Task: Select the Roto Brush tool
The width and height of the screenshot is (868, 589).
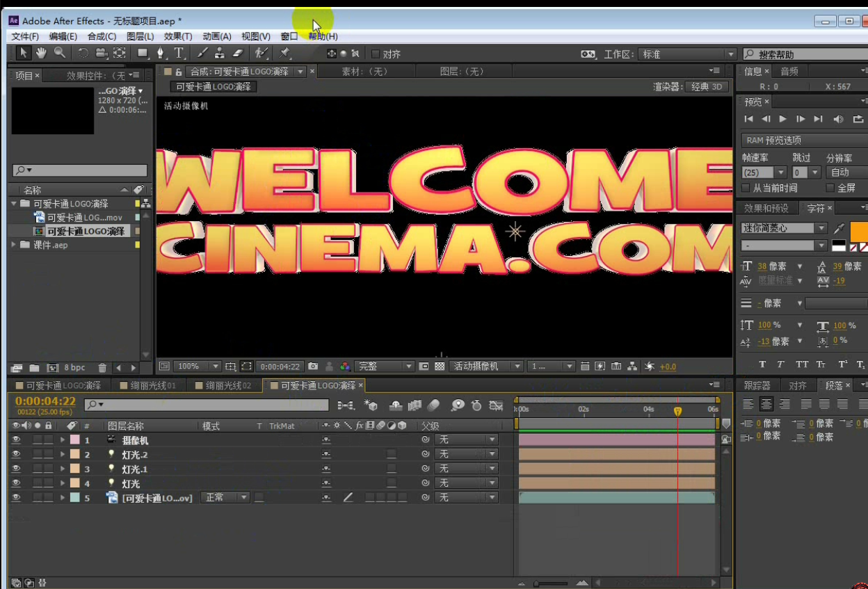Action: click(262, 53)
